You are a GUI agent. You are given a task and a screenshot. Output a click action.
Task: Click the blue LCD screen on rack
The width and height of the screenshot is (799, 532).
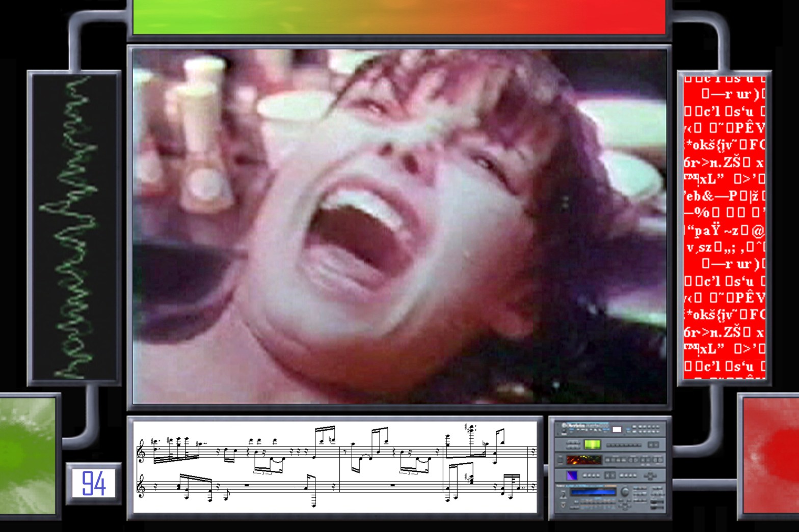(593, 492)
